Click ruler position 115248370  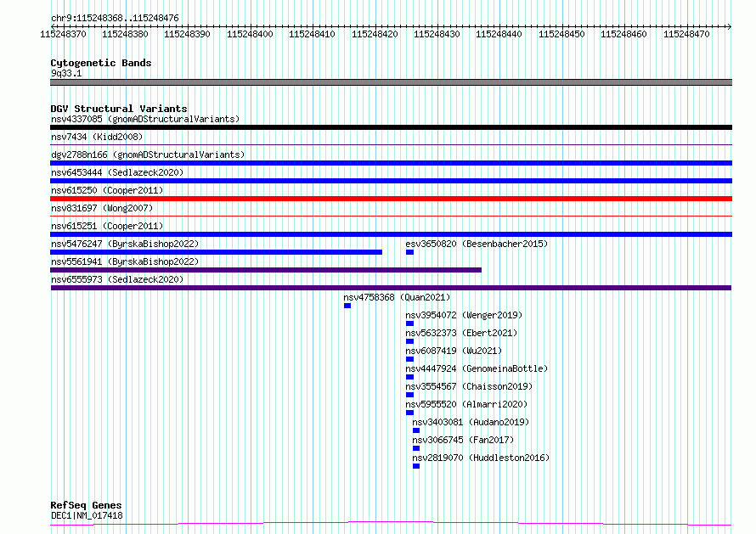(63, 34)
